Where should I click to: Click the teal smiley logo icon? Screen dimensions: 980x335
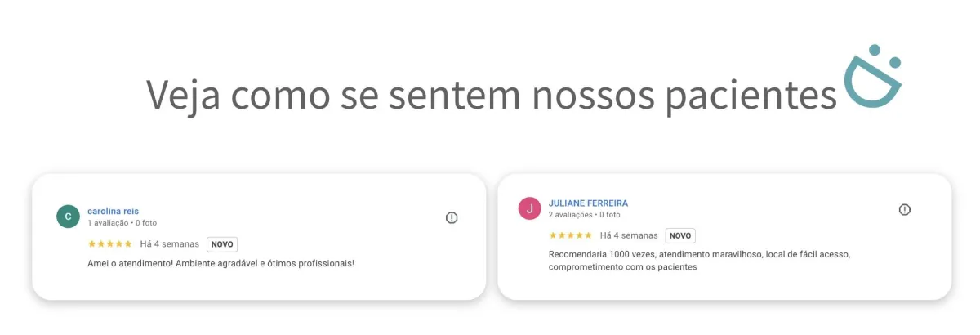(x=872, y=80)
